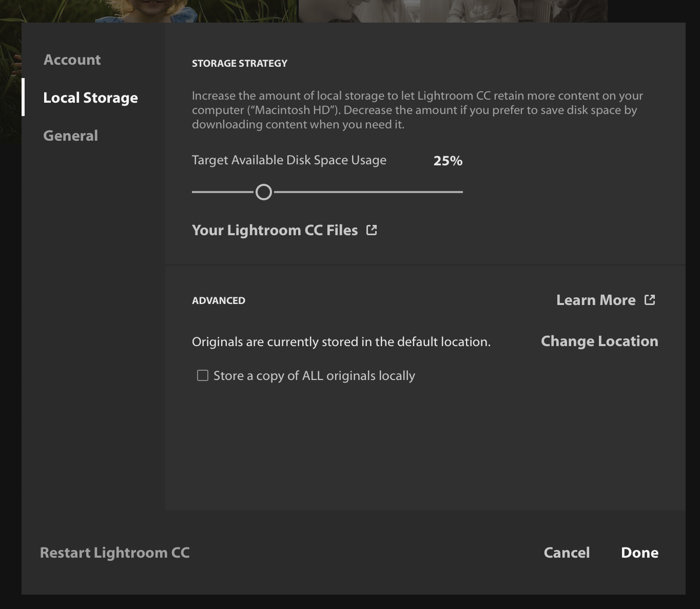Click the STORAGE STRATEGY heading
The height and width of the screenshot is (609, 700).
click(x=240, y=63)
